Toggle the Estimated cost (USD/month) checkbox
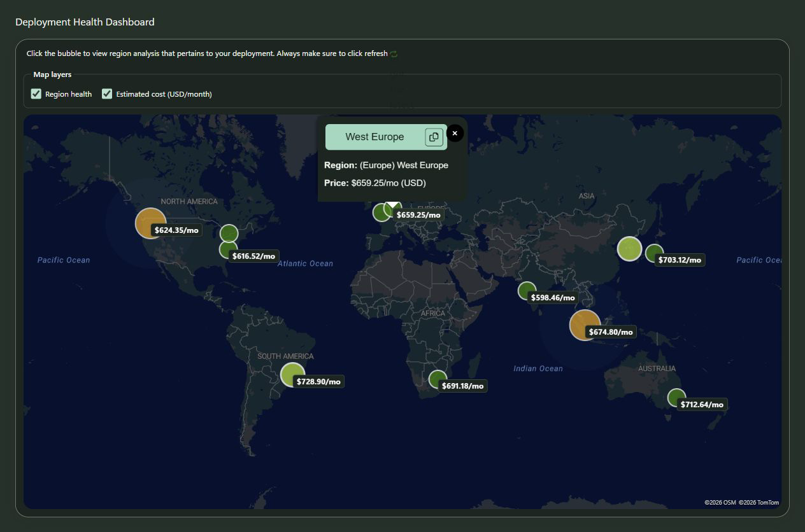The height and width of the screenshot is (532, 805). click(x=107, y=94)
